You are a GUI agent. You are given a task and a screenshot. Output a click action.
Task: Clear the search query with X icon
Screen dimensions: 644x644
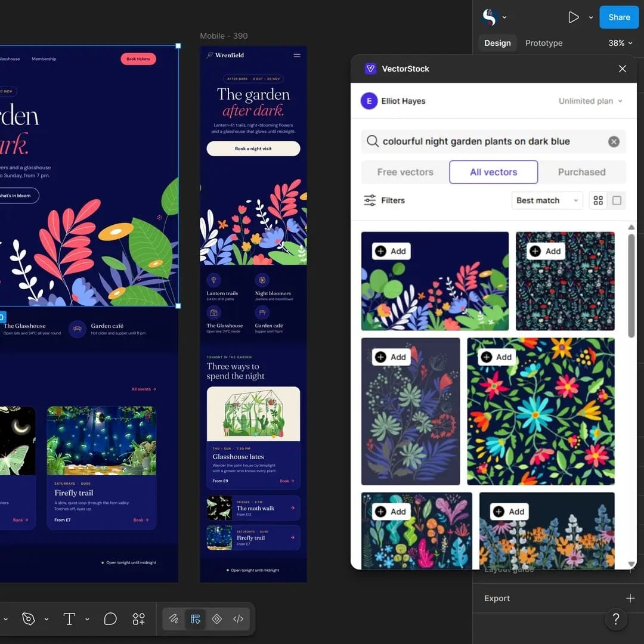[x=614, y=141]
